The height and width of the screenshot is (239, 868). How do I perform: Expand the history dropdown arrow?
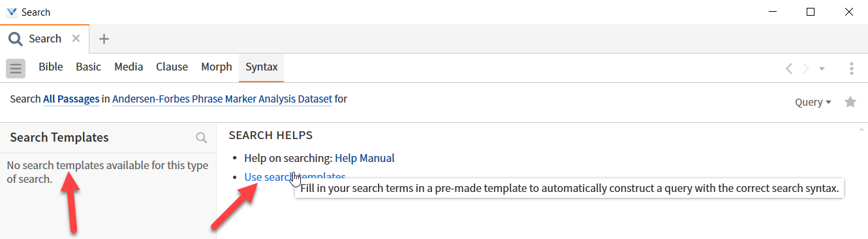coord(822,69)
